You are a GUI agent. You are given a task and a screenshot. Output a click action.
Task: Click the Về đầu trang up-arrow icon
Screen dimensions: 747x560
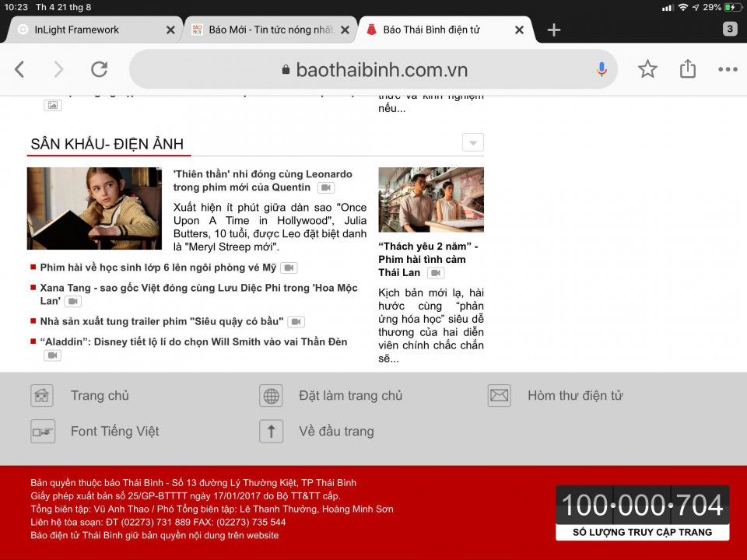pyautogui.click(x=271, y=431)
